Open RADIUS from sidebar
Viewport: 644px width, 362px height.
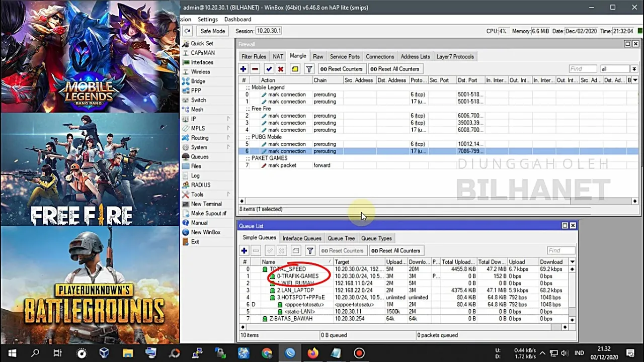200,185
